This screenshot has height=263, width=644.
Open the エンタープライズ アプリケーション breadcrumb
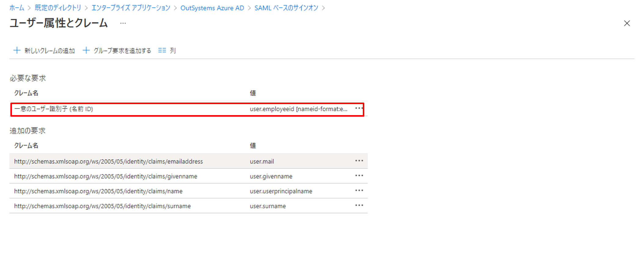(131, 8)
